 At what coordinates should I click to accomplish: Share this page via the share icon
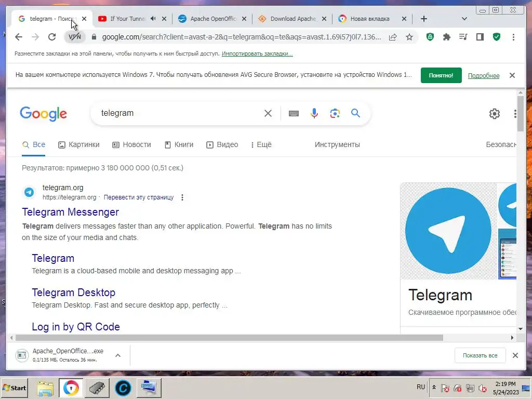click(393, 37)
